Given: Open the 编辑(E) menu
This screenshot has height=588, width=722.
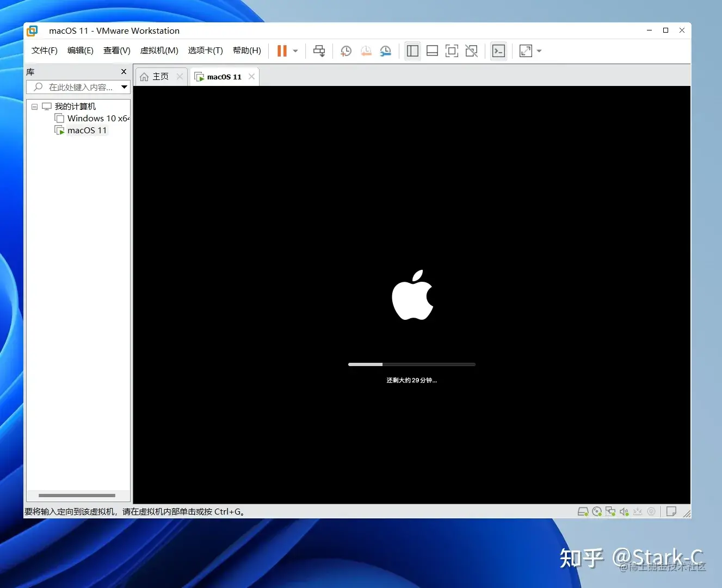Looking at the screenshot, I should point(81,51).
